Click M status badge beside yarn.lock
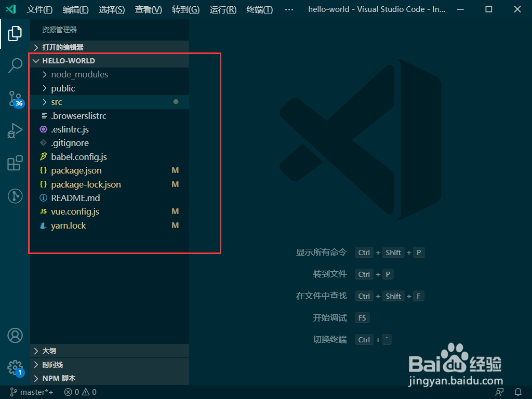532x399 pixels. click(175, 225)
